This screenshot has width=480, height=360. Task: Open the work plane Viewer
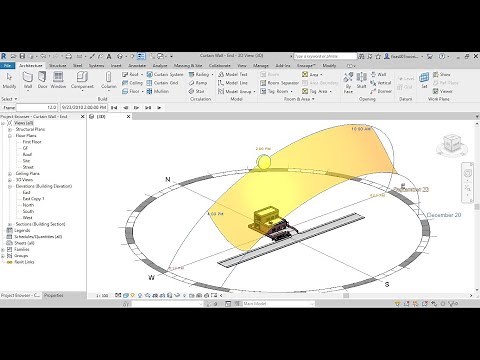point(442,91)
